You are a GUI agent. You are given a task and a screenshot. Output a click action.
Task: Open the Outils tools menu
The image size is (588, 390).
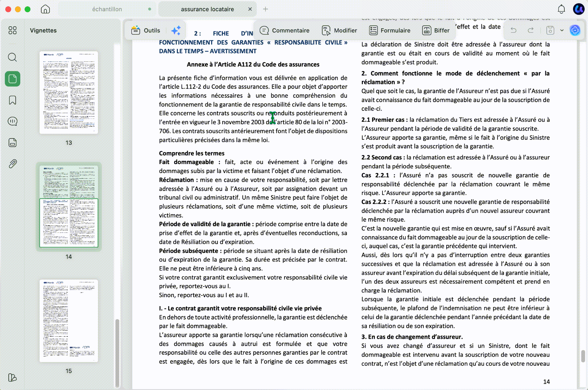tap(146, 30)
